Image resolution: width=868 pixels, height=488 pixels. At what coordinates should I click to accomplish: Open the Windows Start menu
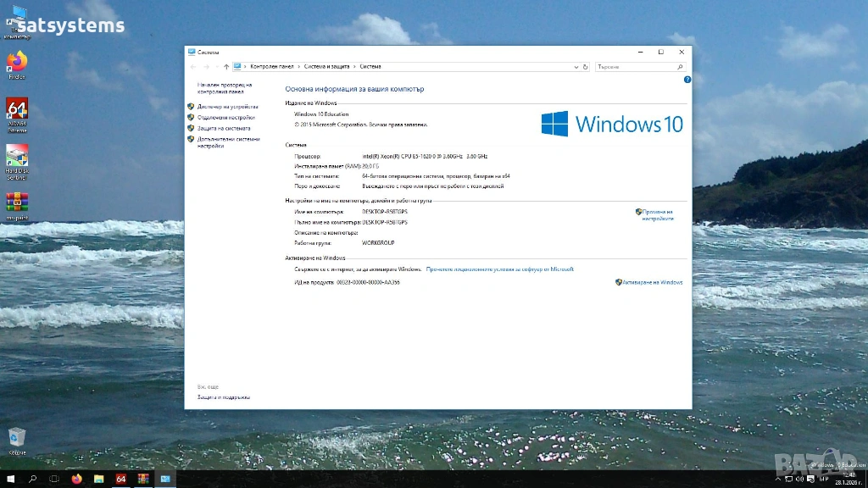point(10,480)
